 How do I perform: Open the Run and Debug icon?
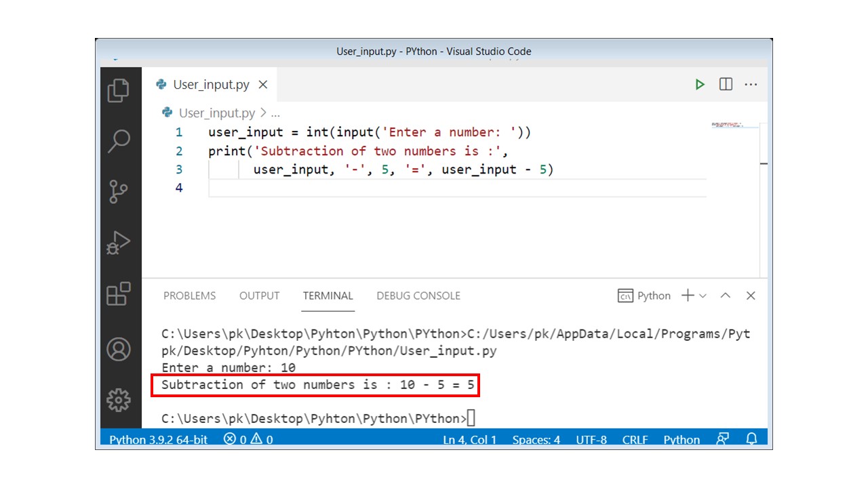coord(119,241)
